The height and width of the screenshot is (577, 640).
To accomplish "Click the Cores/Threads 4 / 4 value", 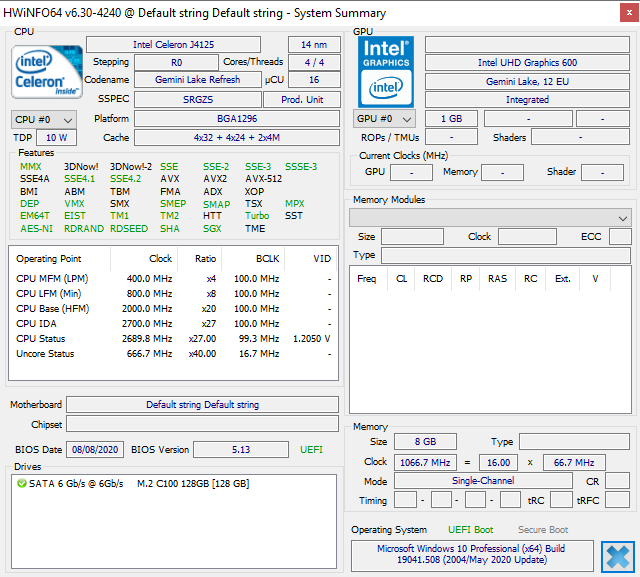I will coord(314,62).
